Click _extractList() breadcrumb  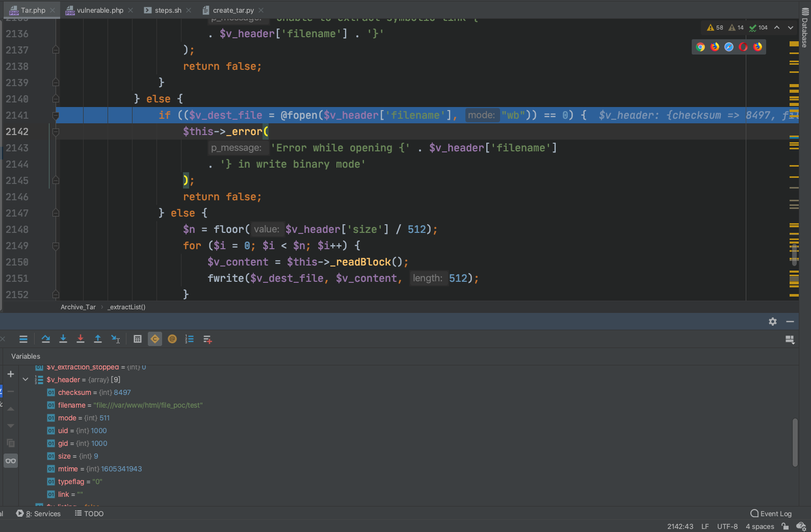click(x=126, y=307)
